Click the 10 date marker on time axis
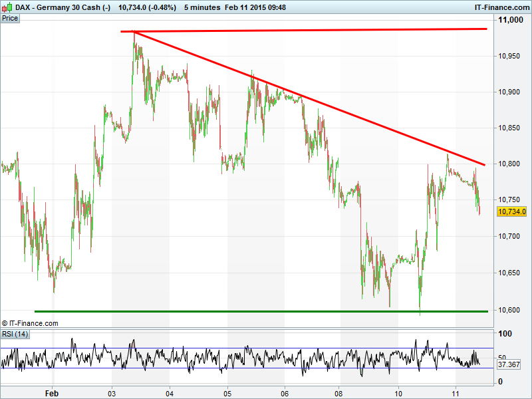The image size is (532, 399). (398, 393)
